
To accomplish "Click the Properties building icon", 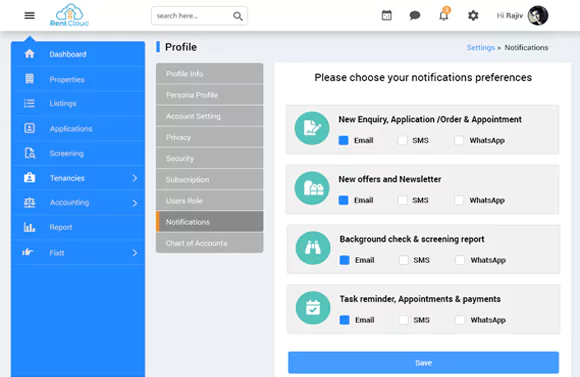I will [30, 79].
